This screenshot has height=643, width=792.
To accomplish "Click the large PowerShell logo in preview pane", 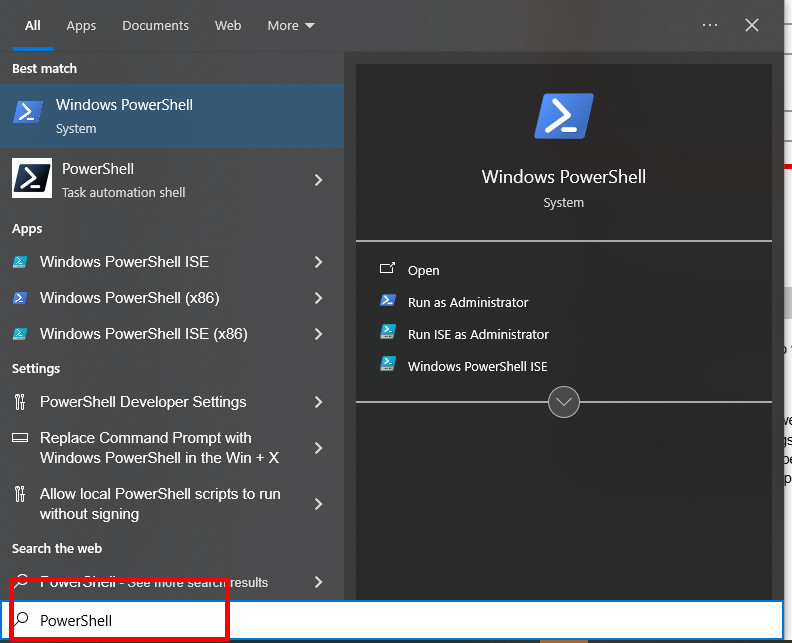I will tap(564, 116).
